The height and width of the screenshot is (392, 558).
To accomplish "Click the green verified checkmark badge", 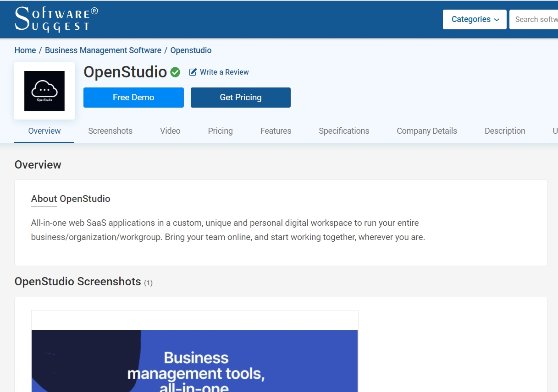I will (175, 72).
